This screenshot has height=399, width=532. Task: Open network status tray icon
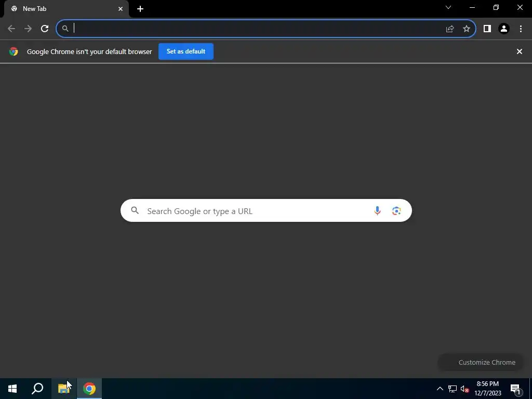[453, 389]
